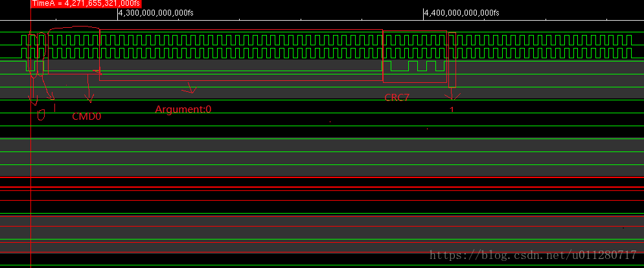Click the red arrowhead above CMD0 text

[90, 99]
